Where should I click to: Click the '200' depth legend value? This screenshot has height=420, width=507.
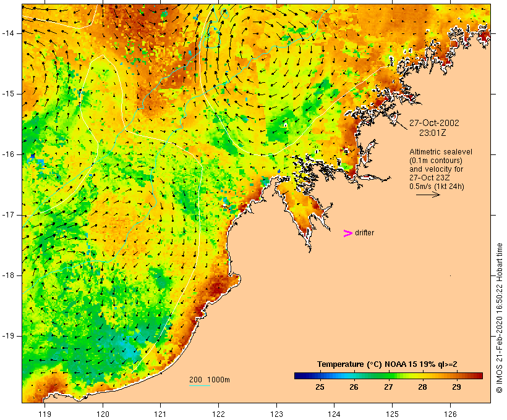(195, 380)
